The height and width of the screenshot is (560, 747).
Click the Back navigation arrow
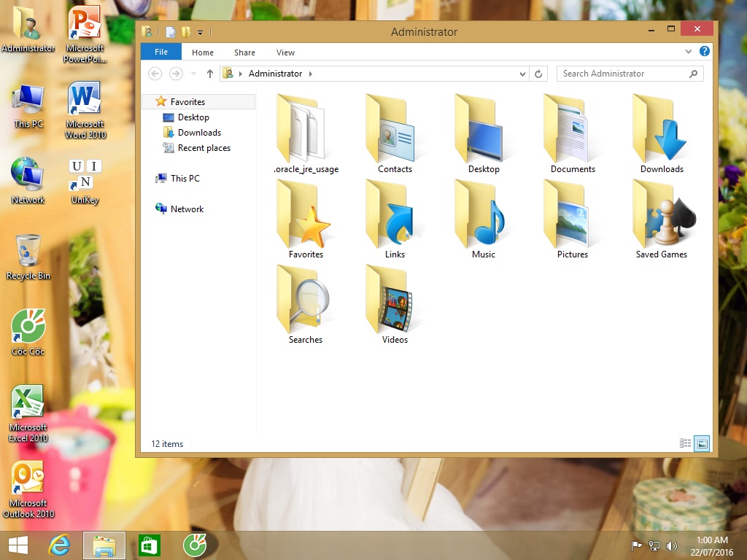point(155,74)
